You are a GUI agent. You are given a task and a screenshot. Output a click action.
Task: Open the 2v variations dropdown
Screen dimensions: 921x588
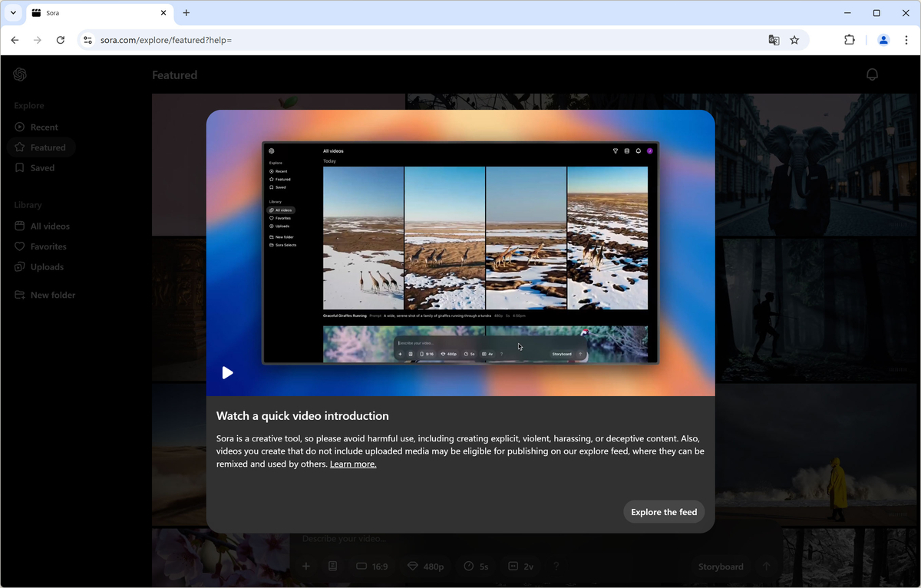pos(521,567)
